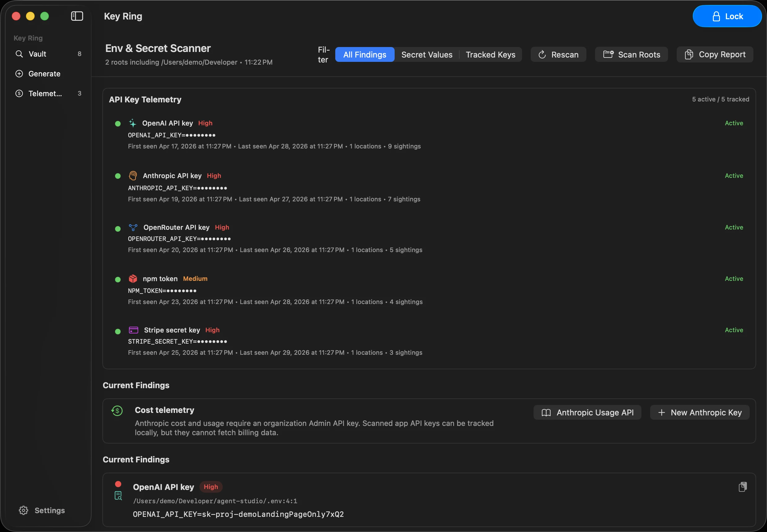Viewport: 767px width, 532px height.
Task: Click the '2 roots including /Users/demo/Developer' subtitle
Action: pyautogui.click(x=171, y=62)
